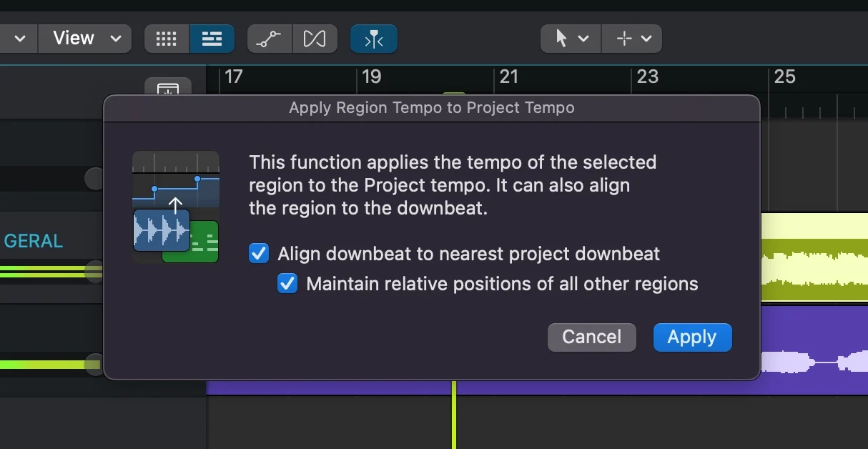The image size is (868, 449).
Task: Open the dropdown left of View
Action: (18, 39)
